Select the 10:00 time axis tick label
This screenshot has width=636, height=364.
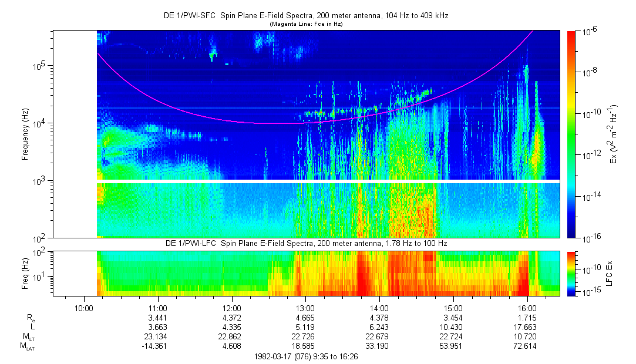[x=84, y=307]
